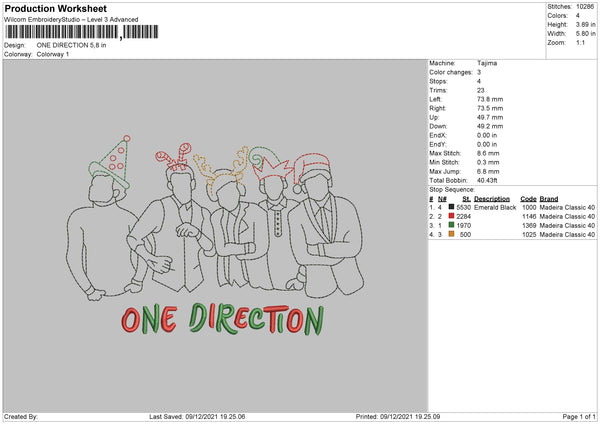Click 'Page 1 of 1' footer text

tap(579, 416)
